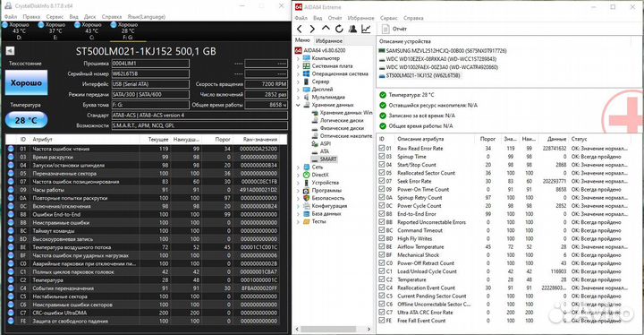Click the AIDA64 forward navigation arrow
This screenshot has width=644, height=335.
[x=312, y=29]
